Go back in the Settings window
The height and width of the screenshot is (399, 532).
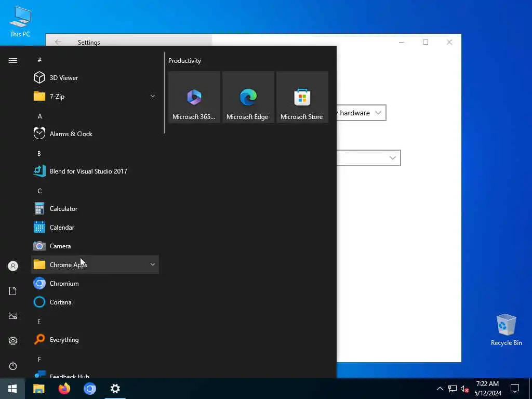pyautogui.click(x=58, y=42)
